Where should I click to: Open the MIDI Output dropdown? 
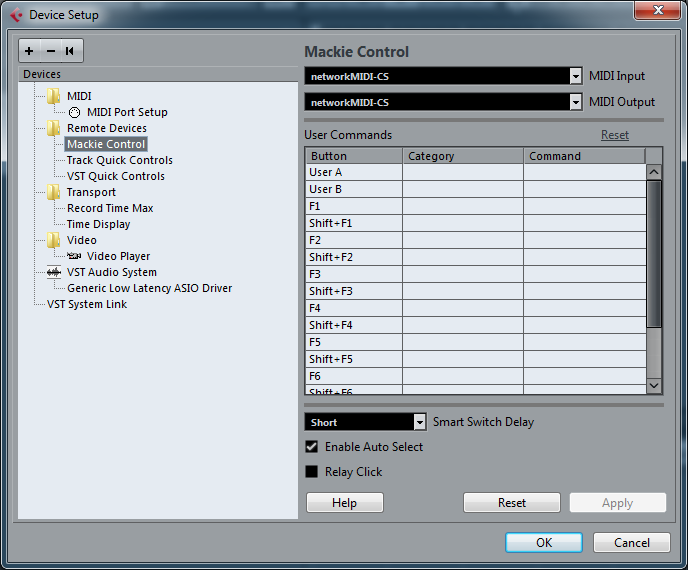pyautogui.click(x=575, y=102)
